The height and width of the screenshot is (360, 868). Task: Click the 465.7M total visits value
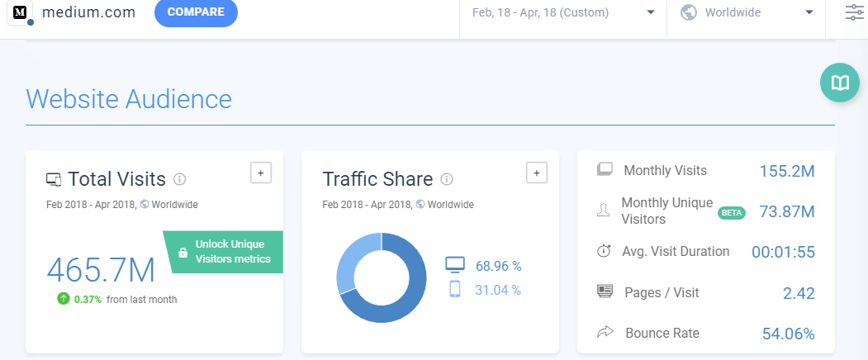point(101,271)
